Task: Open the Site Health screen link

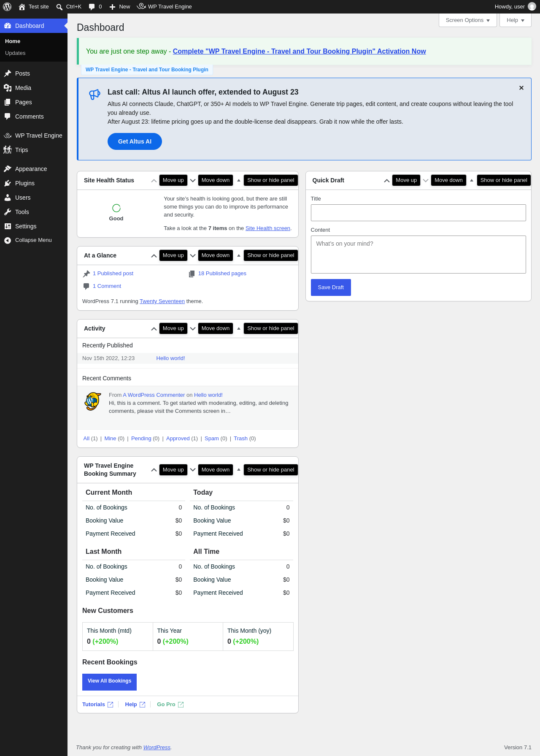Action: pos(268,228)
